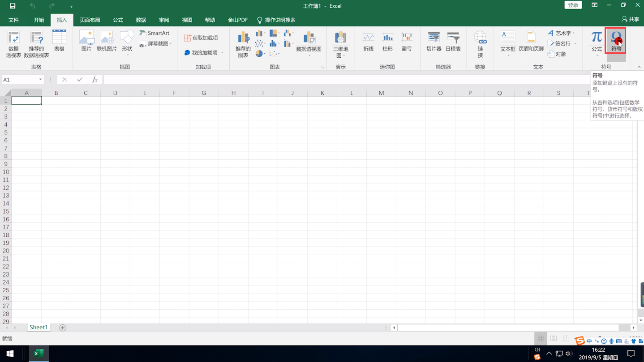Insert a Line sparkline (折线)
This screenshot has height=362, width=644.
pyautogui.click(x=369, y=41)
